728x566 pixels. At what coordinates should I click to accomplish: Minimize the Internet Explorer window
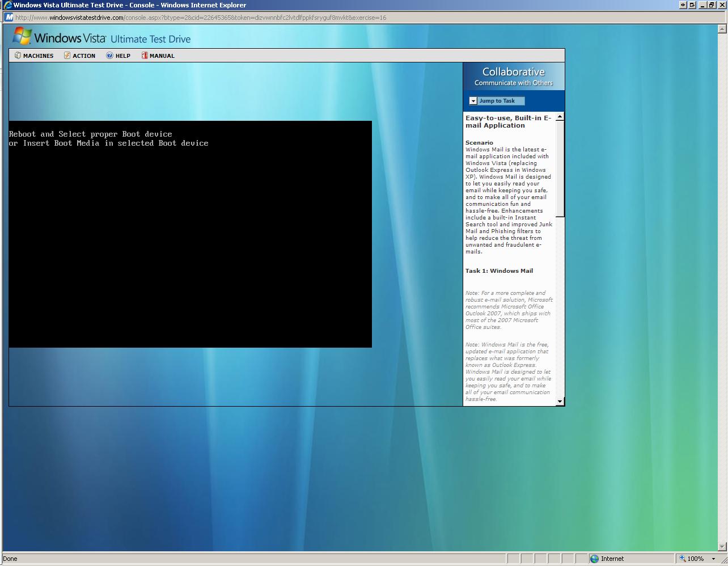pyautogui.click(x=702, y=5)
